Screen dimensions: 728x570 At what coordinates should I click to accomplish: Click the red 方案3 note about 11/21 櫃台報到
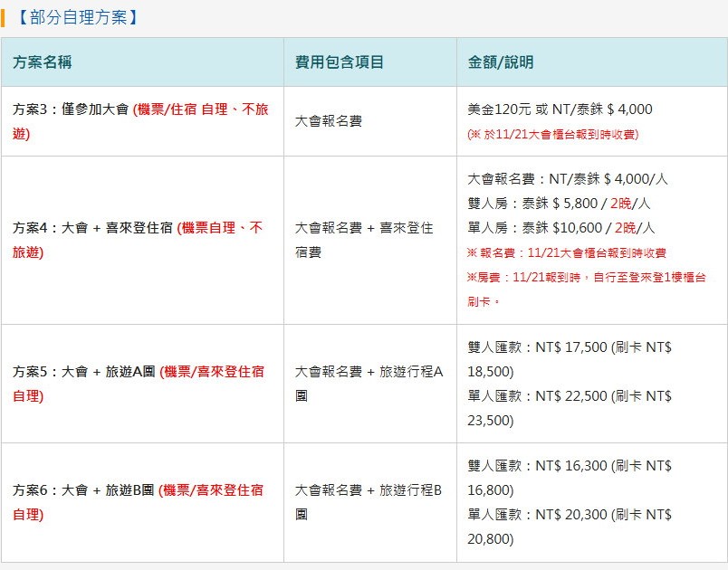552,134
